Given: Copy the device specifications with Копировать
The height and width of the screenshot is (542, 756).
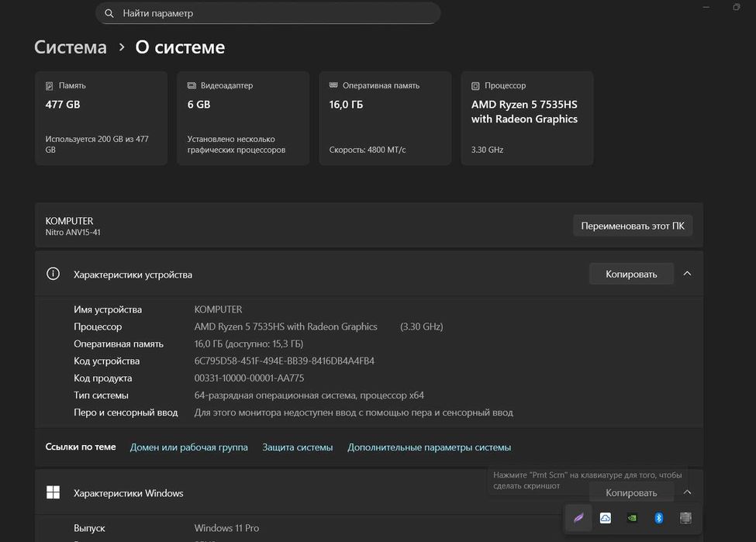Looking at the screenshot, I should pyautogui.click(x=631, y=274).
